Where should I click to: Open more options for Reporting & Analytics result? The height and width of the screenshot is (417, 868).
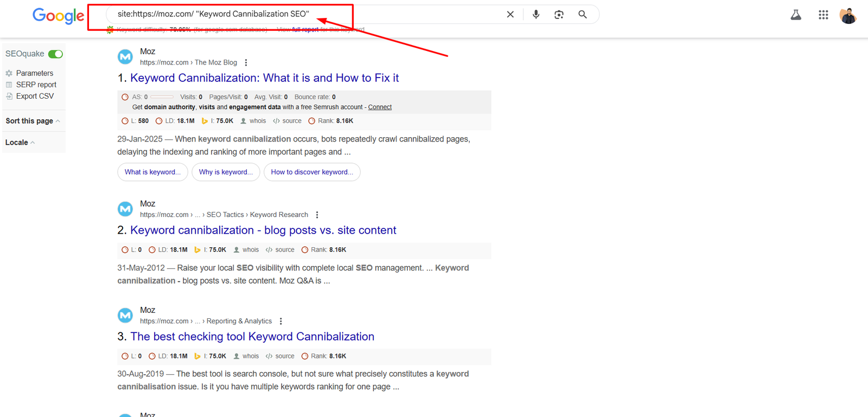280,322
